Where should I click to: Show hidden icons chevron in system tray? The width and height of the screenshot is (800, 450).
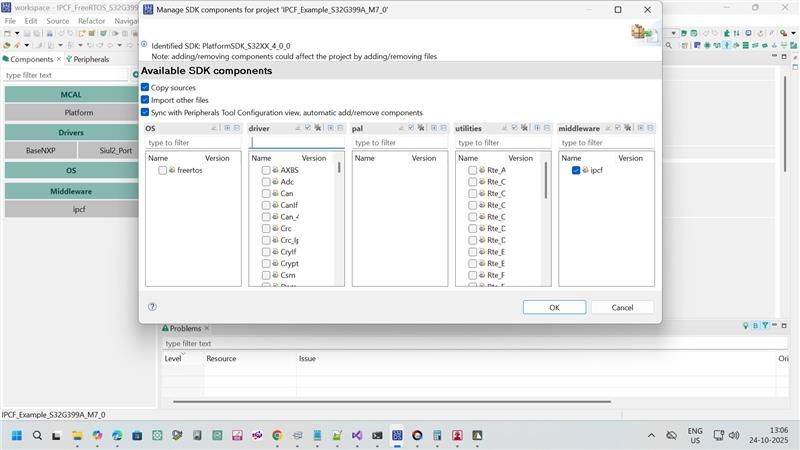click(651, 435)
